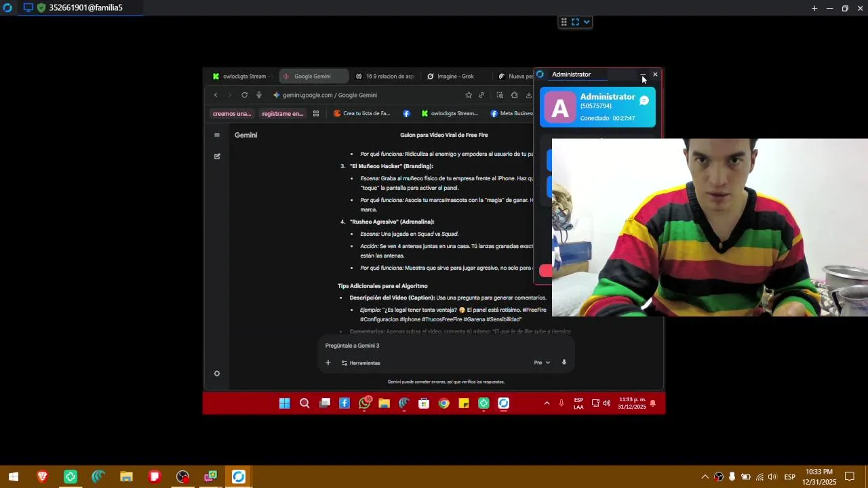Screen dimensions: 868x488
Task: Show hidden icons chevron in remote tray
Action: point(547,403)
